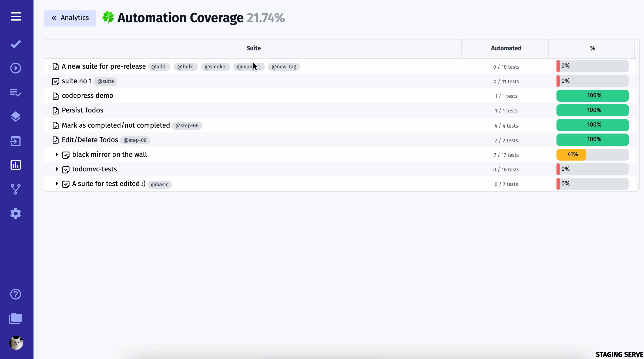Select the Analytics bar chart icon
Image resolution: width=644 pixels, height=359 pixels.
(x=15, y=165)
